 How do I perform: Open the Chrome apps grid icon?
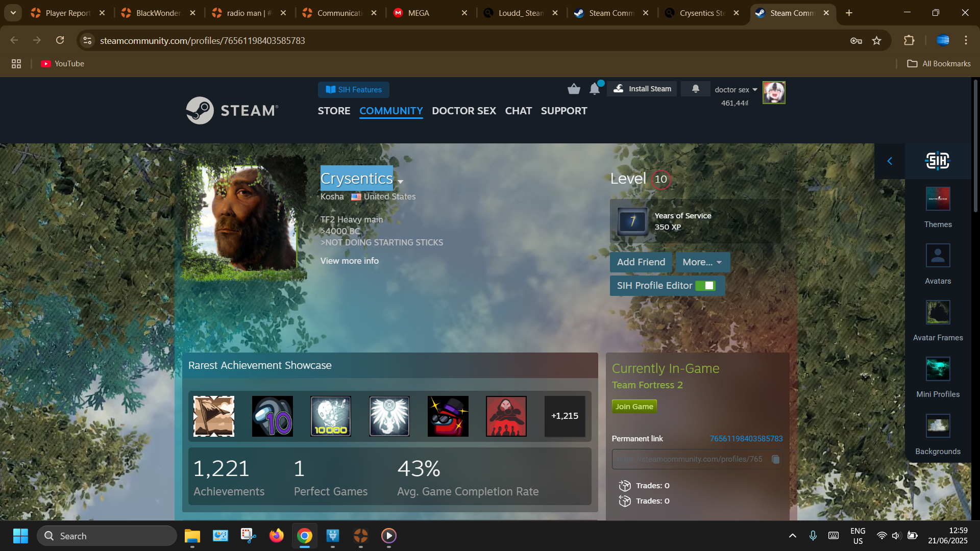pos(16,64)
